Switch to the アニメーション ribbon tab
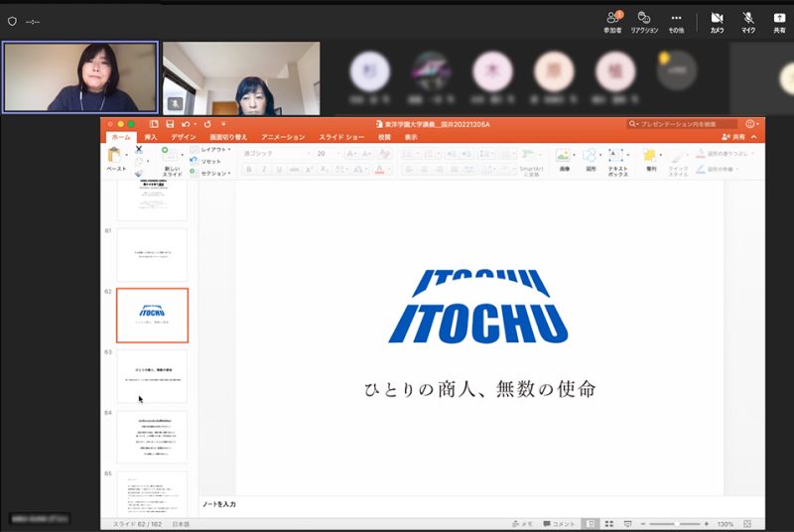Viewport: 794px width, 532px height. click(x=283, y=137)
